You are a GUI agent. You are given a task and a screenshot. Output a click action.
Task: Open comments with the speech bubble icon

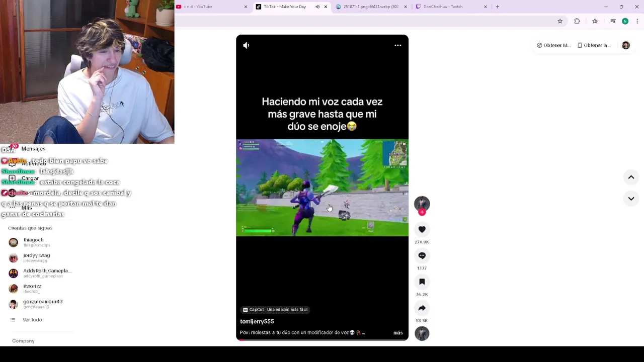[422, 255]
